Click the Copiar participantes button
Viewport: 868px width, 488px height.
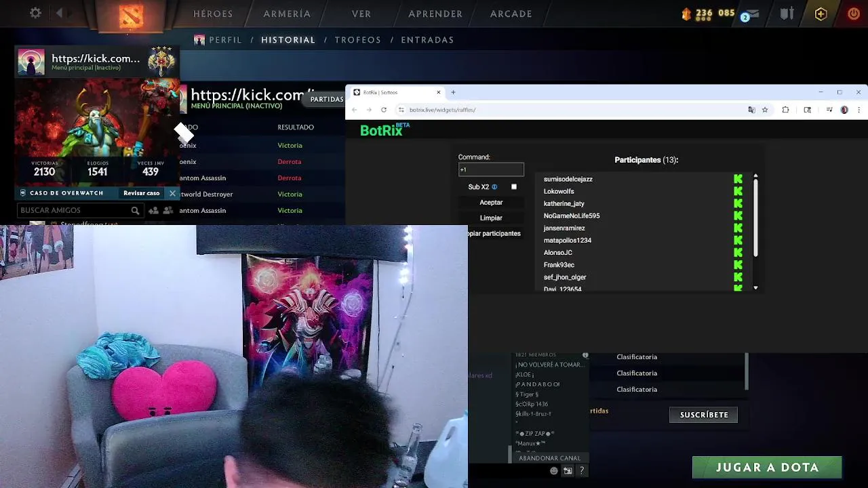(x=494, y=233)
